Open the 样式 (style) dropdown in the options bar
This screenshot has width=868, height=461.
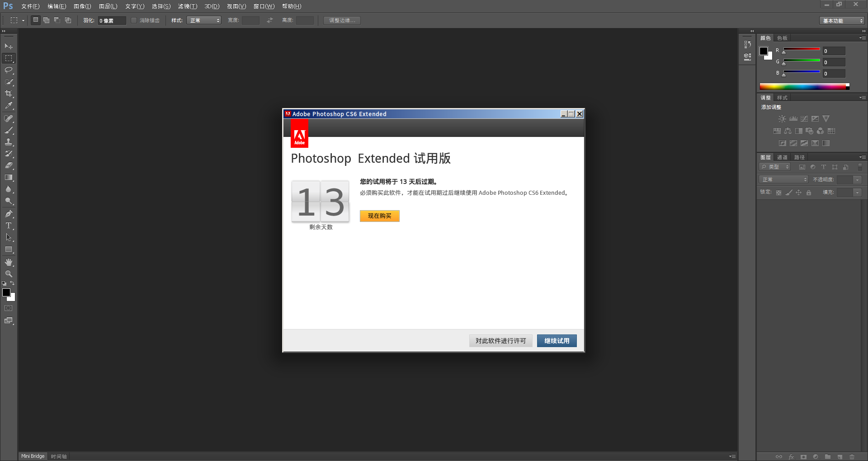pos(204,20)
